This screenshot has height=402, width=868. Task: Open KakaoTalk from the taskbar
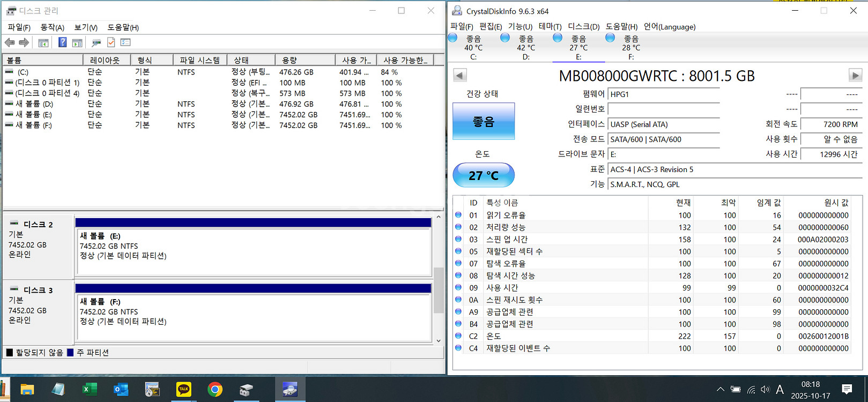[184, 389]
